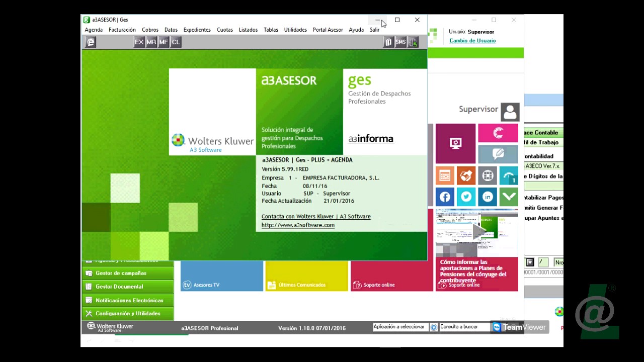Viewport: 644px width, 362px height.
Task: Open Notificaciones Electrónicas
Action: click(128, 300)
